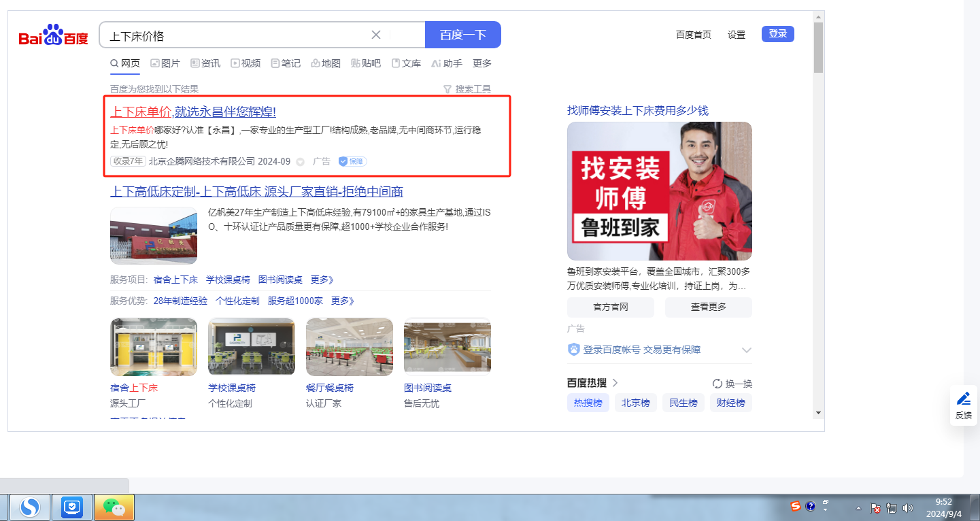The height and width of the screenshot is (521, 980).
Task: Select the 民生榜 tab
Action: point(683,403)
